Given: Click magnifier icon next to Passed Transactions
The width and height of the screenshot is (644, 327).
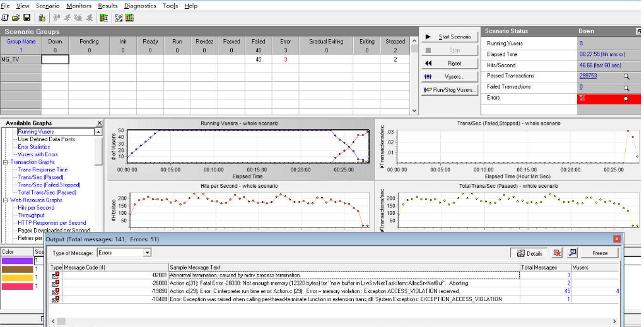Looking at the screenshot, I should pyautogui.click(x=626, y=76).
